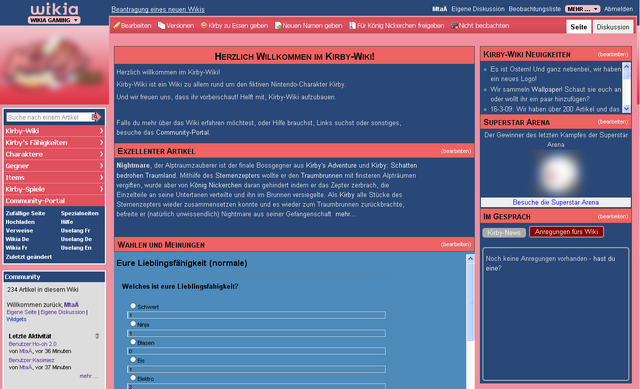The image size is (640, 389).
Task: Edit Kirby-Wiki Neuigkeiten section (bearbeiten)
Action: 613,54
